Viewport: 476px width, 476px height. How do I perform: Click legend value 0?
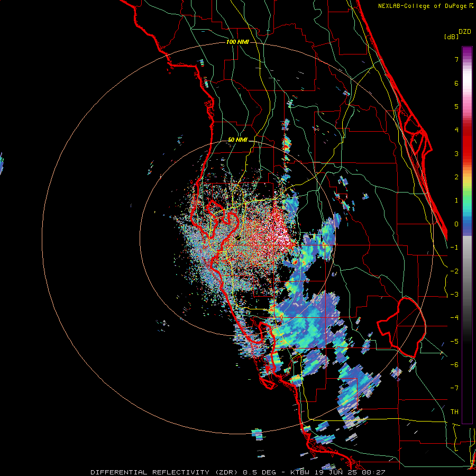pos(456,224)
